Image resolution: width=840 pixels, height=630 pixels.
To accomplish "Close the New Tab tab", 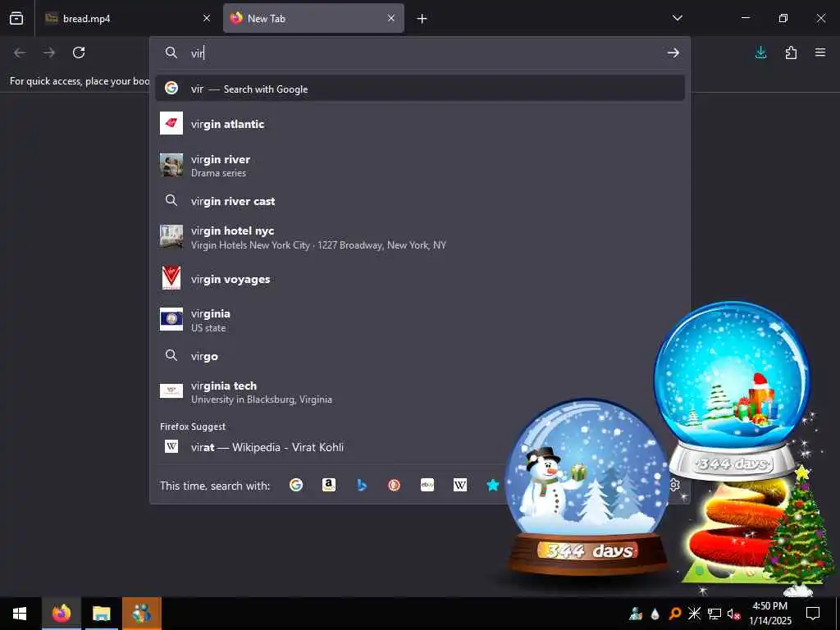I will (x=391, y=18).
